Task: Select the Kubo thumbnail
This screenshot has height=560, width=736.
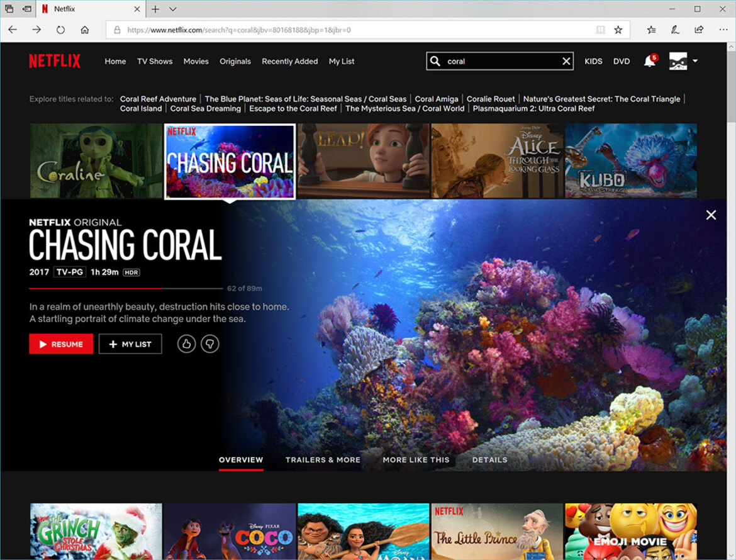Action: click(x=631, y=161)
